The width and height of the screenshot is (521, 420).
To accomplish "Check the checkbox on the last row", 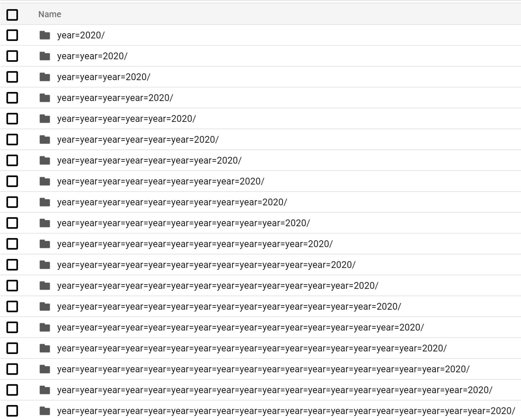I will (x=12, y=411).
